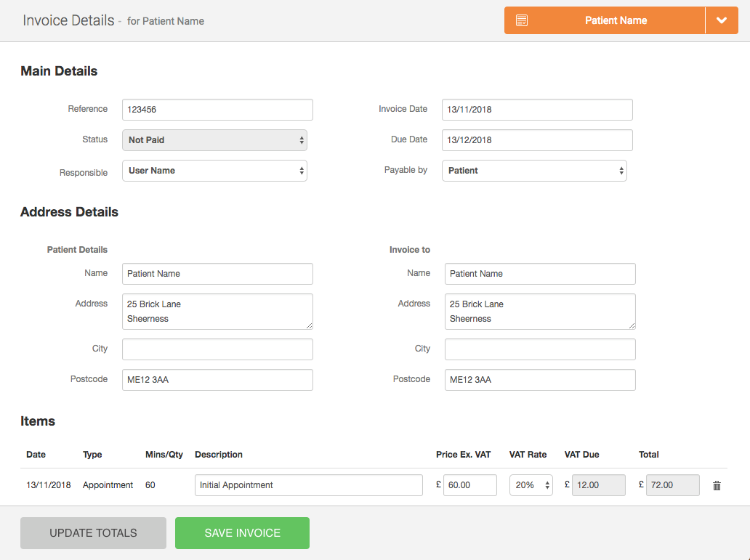Edit the Patient Details Name field
This screenshot has width=750, height=560.
pyautogui.click(x=217, y=274)
